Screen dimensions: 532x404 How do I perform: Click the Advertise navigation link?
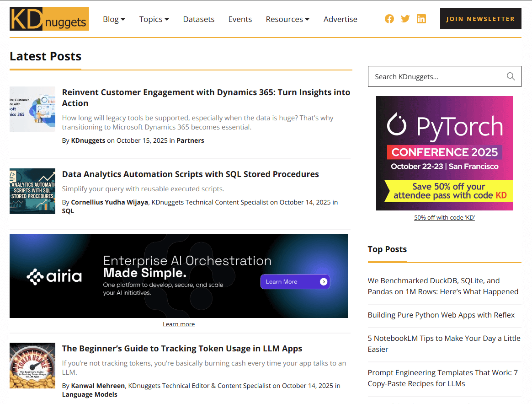click(x=340, y=19)
